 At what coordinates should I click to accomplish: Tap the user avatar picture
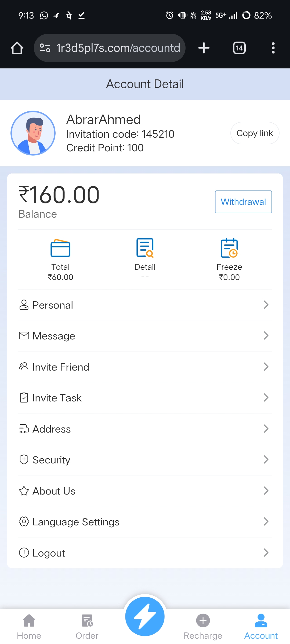tap(33, 133)
